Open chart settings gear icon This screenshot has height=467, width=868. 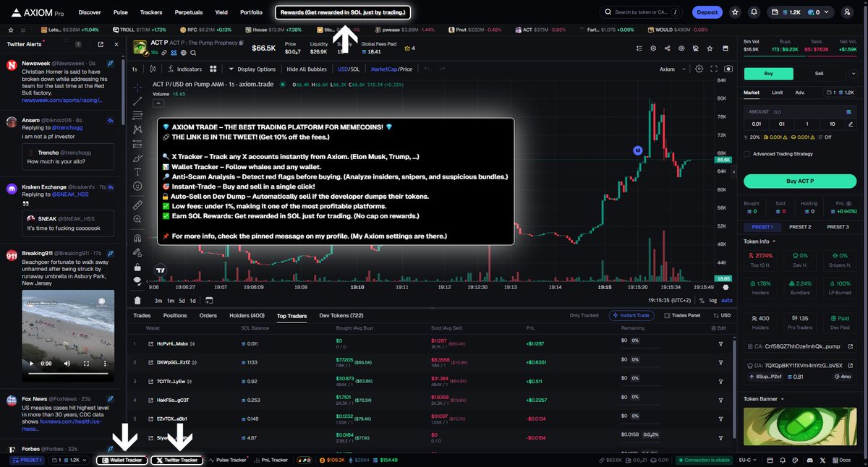tap(699, 69)
